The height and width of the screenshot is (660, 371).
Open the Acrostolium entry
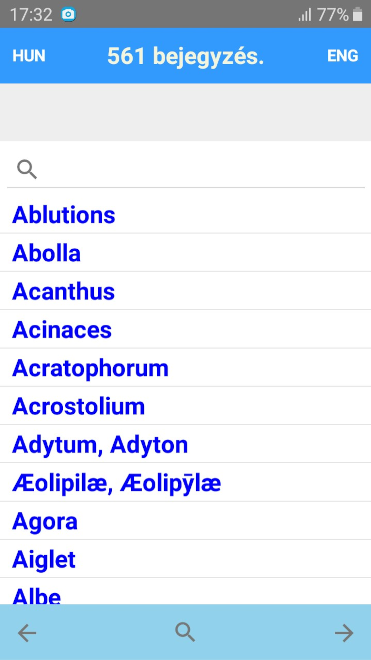tap(185, 406)
